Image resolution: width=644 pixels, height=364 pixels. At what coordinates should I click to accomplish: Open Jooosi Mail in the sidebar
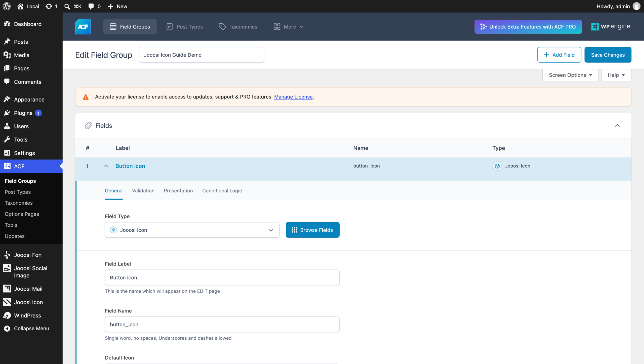[x=31, y=289]
